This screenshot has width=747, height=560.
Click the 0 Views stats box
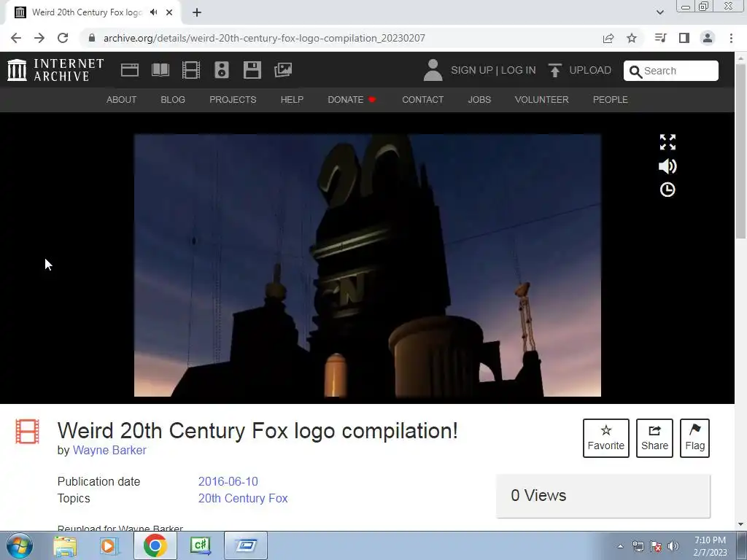[x=603, y=496]
